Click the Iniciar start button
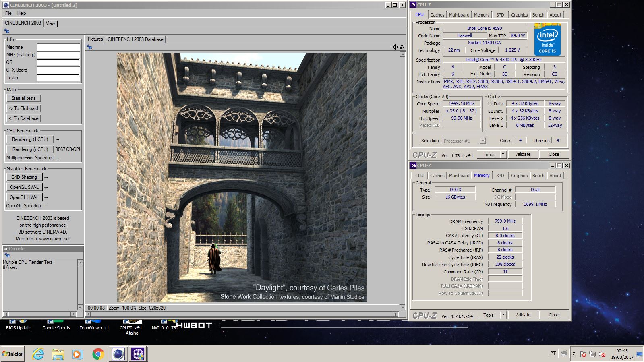644x362 pixels. (13, 354)
